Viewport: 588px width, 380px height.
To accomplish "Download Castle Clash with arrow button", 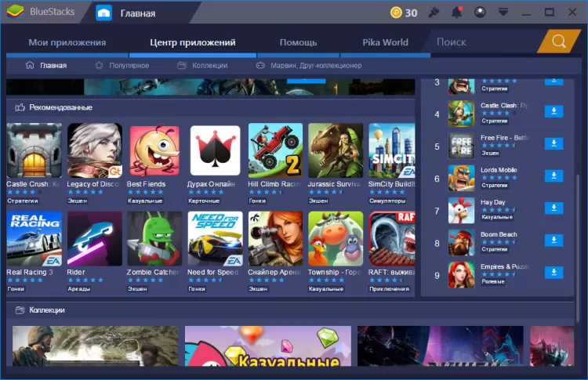I will tap(554, 111).
